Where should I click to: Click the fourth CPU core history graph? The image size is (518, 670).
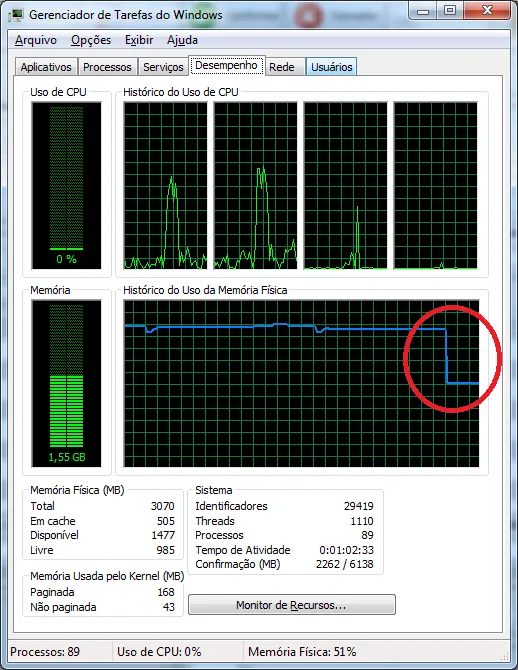tap(436, 185)
